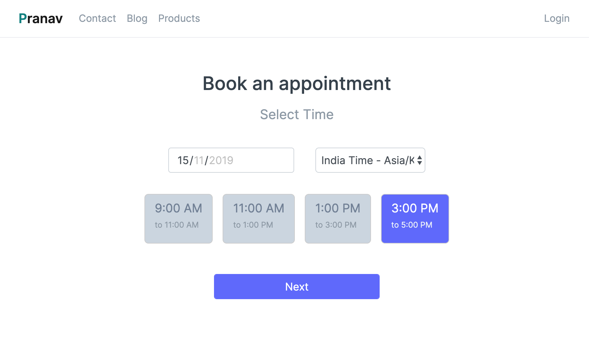Navigate to the Blog section
Viewport: 589px width, 364px height.
[x=137, y=19]
